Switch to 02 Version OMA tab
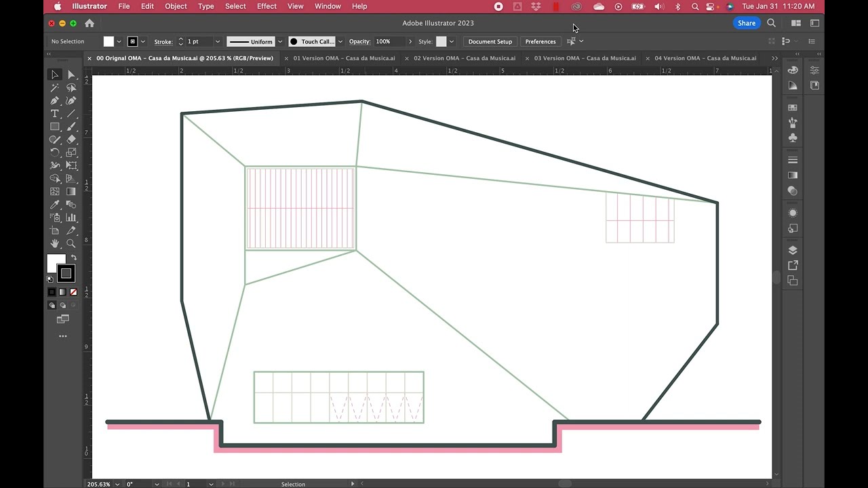This screenshot has height=488, width=868. pyautogui.click(x=465, y=58)
